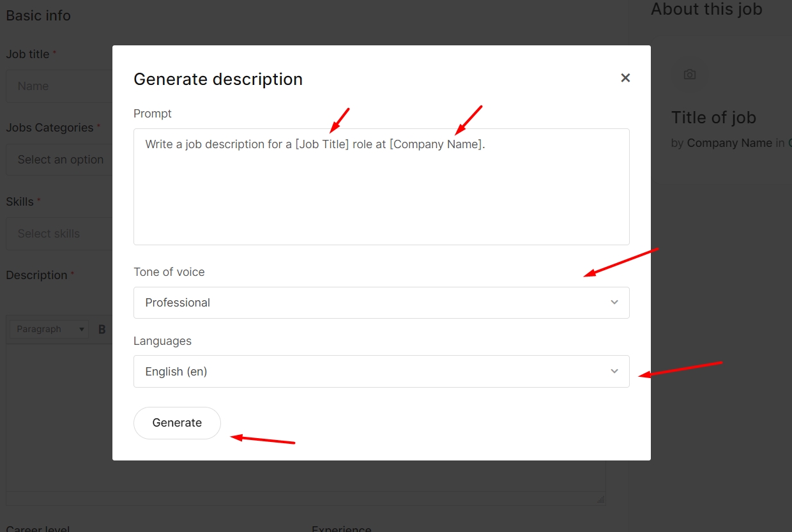This screenshot has width=792, height=532.
Task: Click the Company Name link
Action: [x=729, y=143]
